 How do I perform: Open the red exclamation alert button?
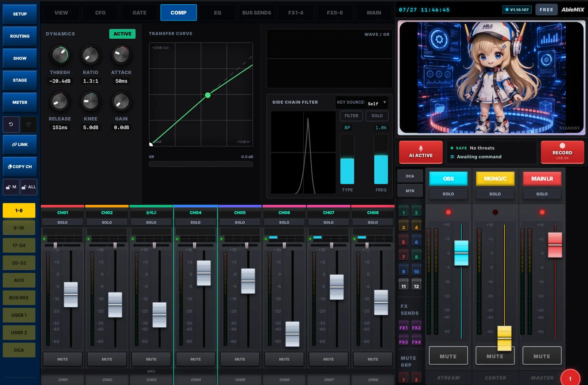point(570,378)
